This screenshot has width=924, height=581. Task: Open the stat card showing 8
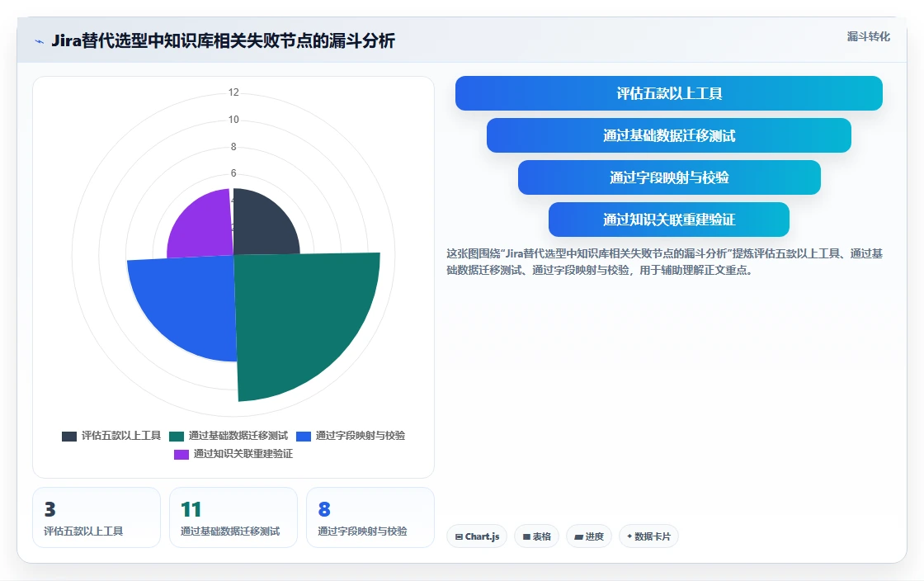point(370,517)
